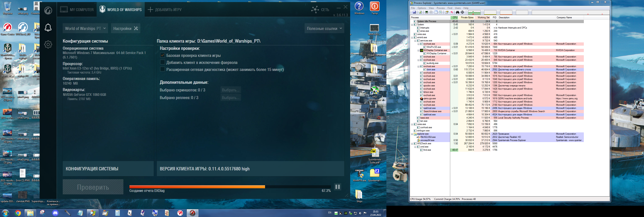The width and height of the screenshot is (644, 217).
Task: Collapse the wininit.exe tree node
Action: 412,37
